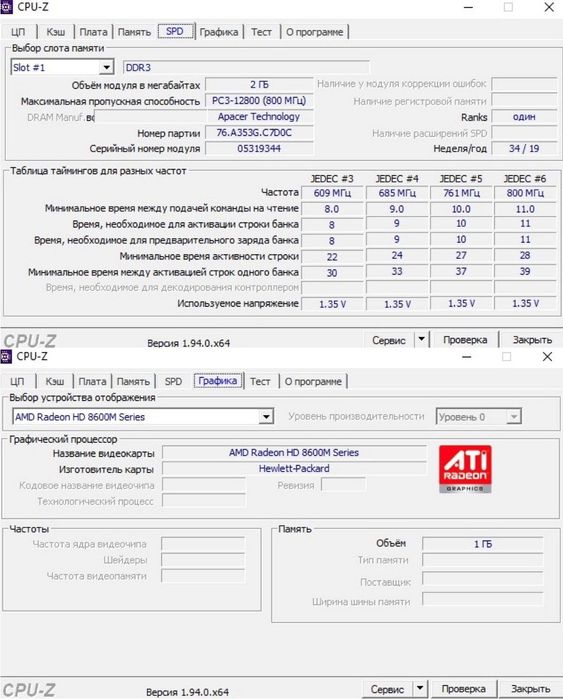Click Проверка button in lower CPU-Z window
Screen dimensions: 563x699
tap(464, 689)
